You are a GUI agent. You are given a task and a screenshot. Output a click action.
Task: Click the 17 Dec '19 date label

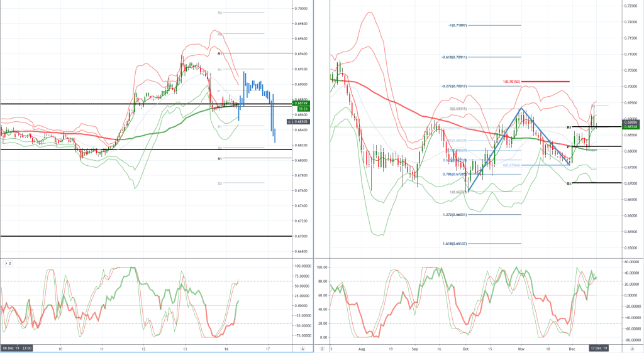598,347
